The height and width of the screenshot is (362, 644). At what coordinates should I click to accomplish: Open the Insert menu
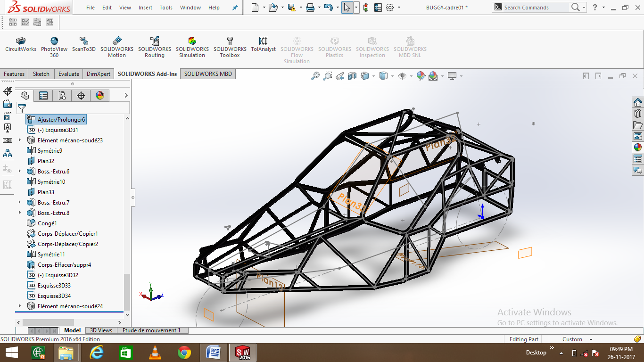tap(145, 7)
